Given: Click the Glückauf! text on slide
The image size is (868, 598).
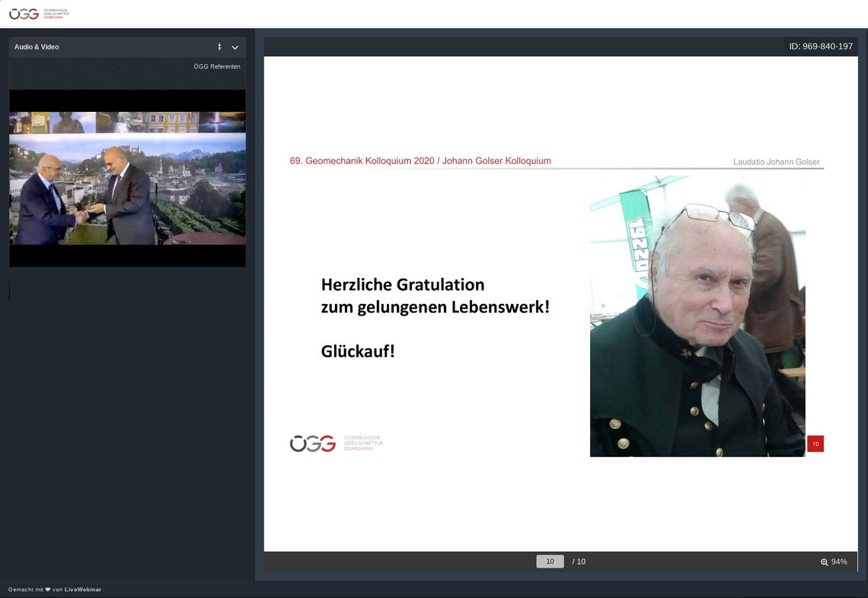Looking at the screenshot, I should click(x=358, y=352).
